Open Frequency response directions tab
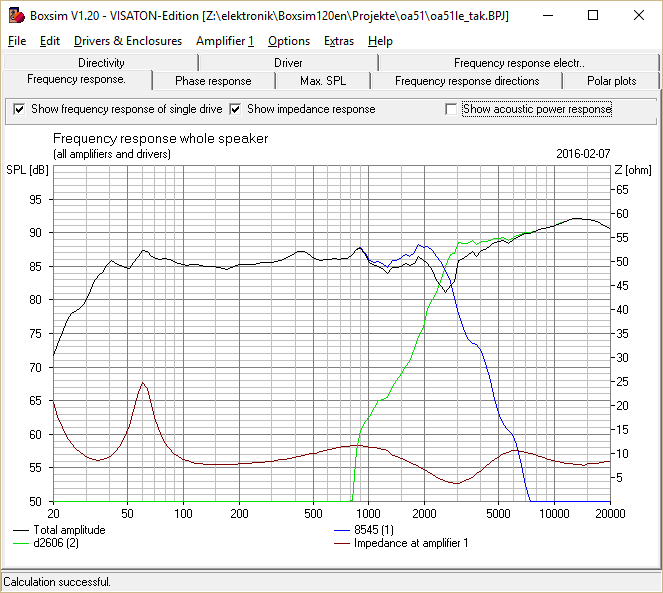663x593 pixels. point(467,81)
